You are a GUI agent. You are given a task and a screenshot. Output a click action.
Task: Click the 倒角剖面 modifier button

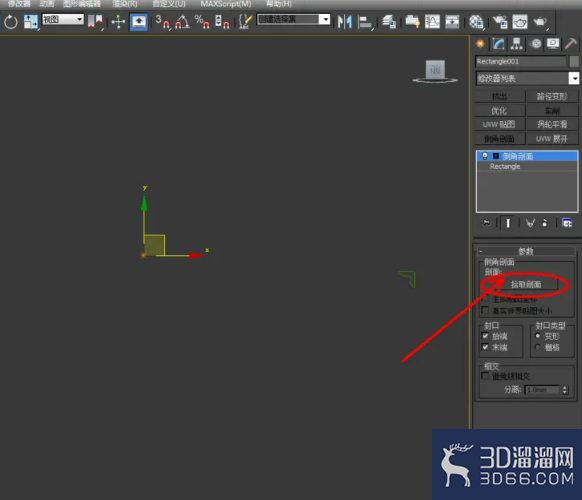[500, 139]
